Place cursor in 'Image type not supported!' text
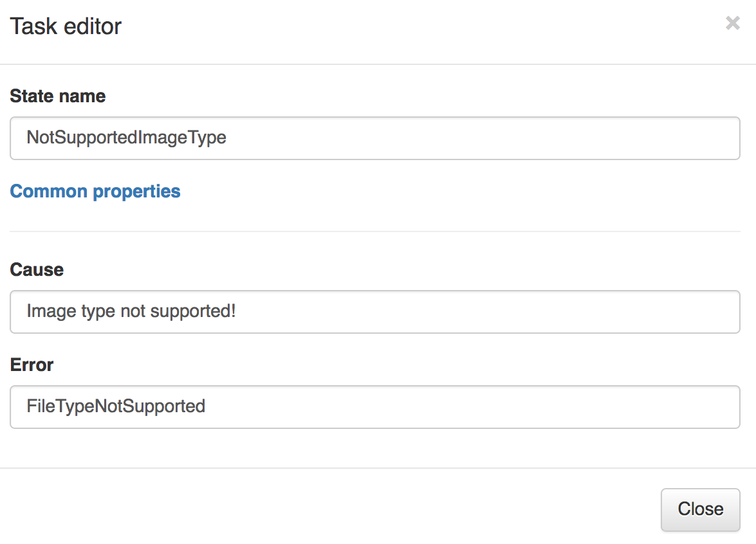 click(x=131, y=311)
